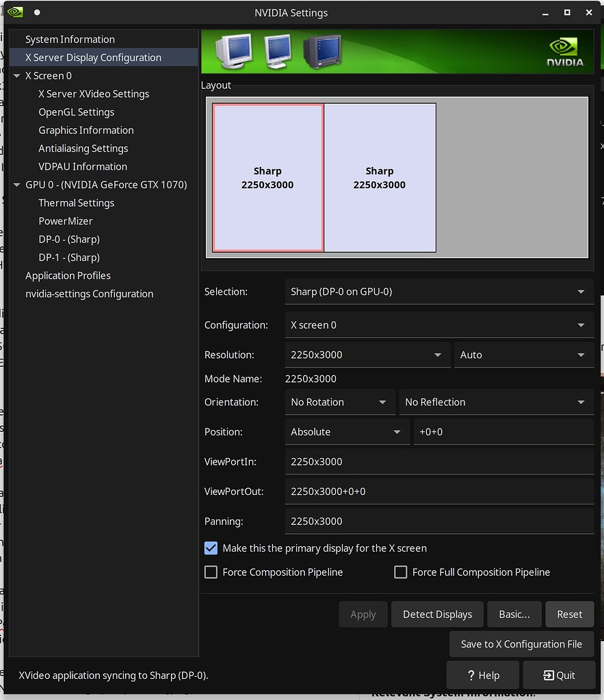Select DP-1 (Sharp) display settings
The height and width of the screenshot is (700, 604).
pyautogui.click(x=69, y=257)
